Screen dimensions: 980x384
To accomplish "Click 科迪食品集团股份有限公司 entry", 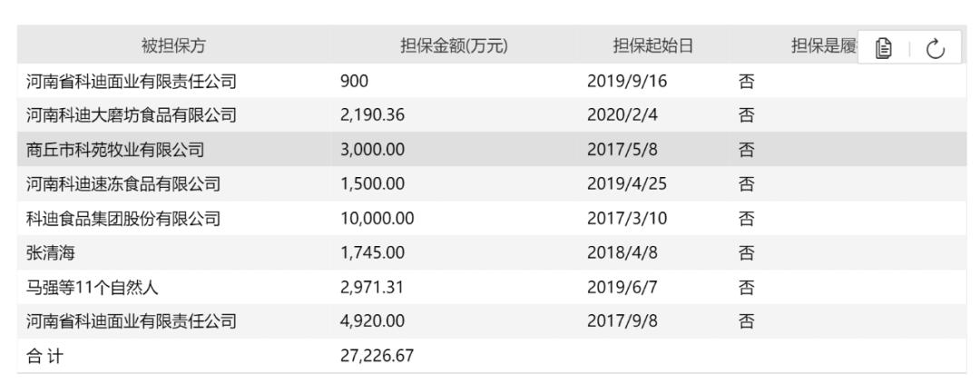I will pos(123,218).
